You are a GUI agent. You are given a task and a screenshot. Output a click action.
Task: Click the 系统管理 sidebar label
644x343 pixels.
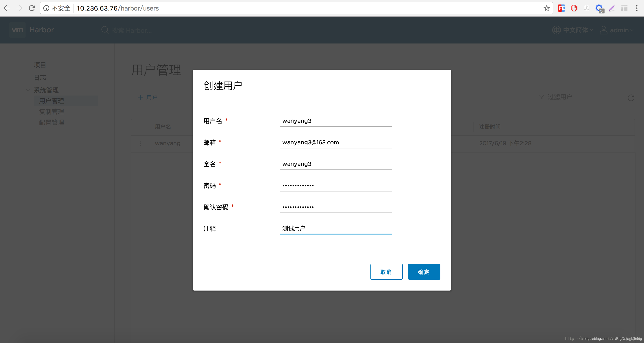46,90
